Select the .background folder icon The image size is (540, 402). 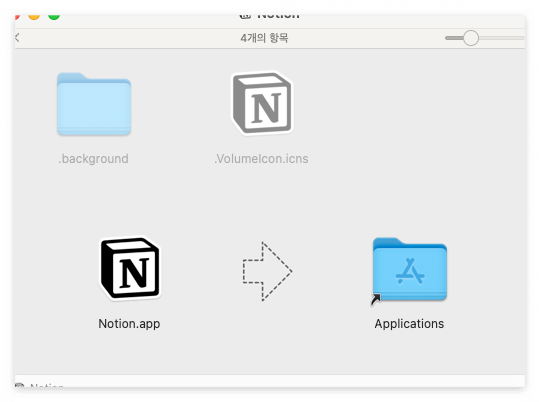pos(94,104)
